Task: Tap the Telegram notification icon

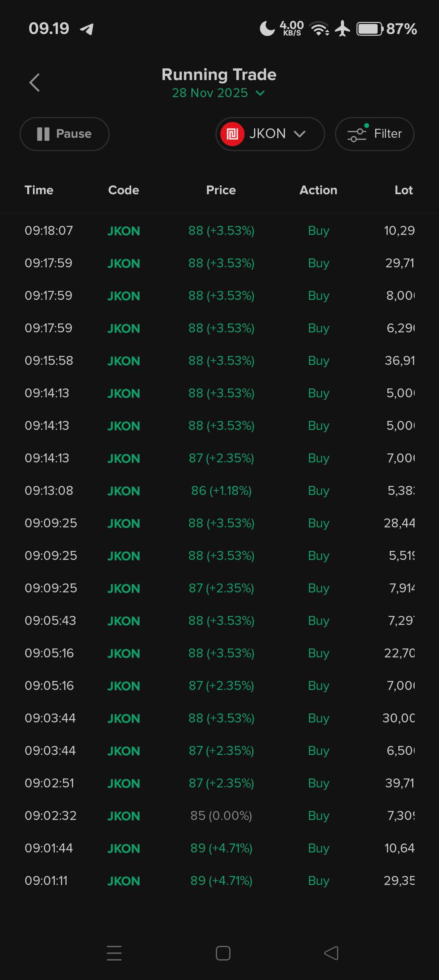Action: tap(87, 29)
